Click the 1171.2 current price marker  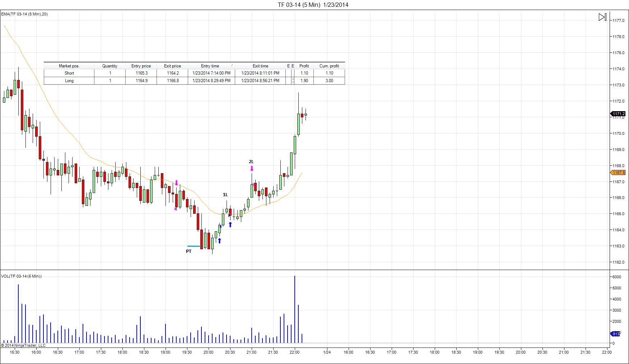coord(618,114)
